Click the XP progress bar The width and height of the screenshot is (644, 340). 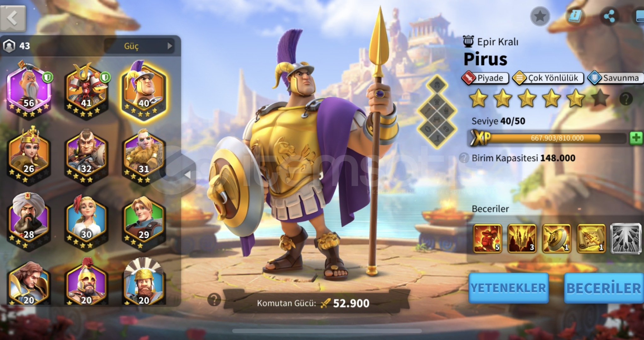pos(548,138)
